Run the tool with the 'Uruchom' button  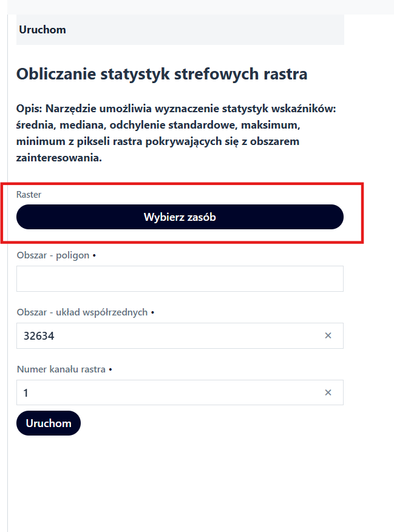[48, 423]
